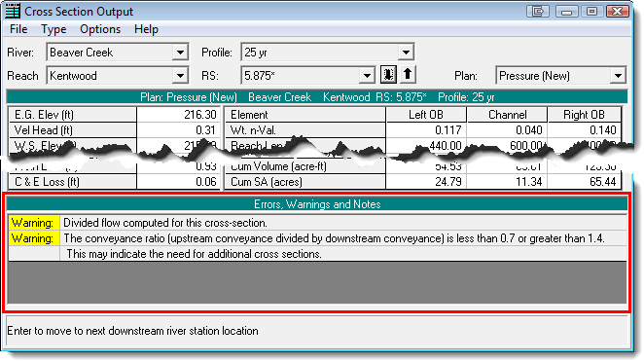Screen dimensions: 644x361
Task: Click the teal plan summary banner
Action: coord(317,97)
